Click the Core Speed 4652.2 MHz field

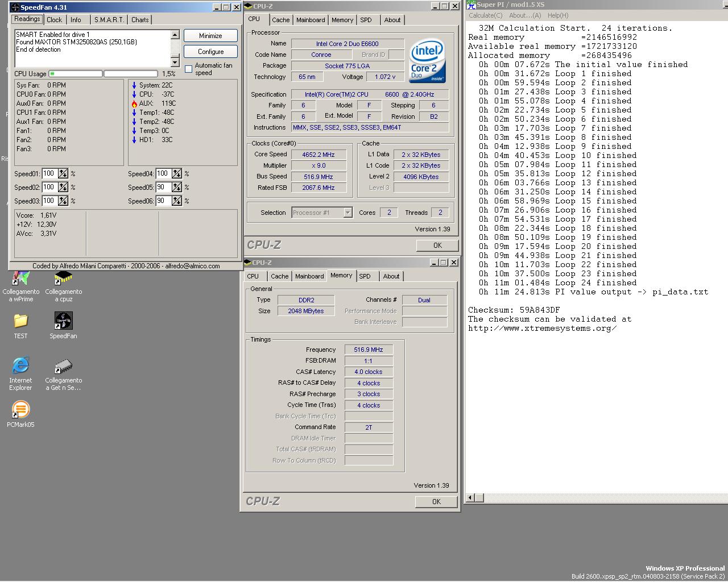[318, 155]
